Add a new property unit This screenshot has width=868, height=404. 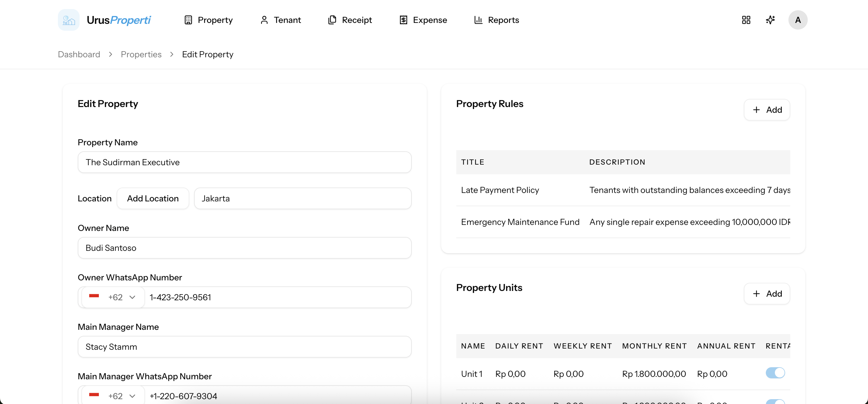tap(767, 293)
